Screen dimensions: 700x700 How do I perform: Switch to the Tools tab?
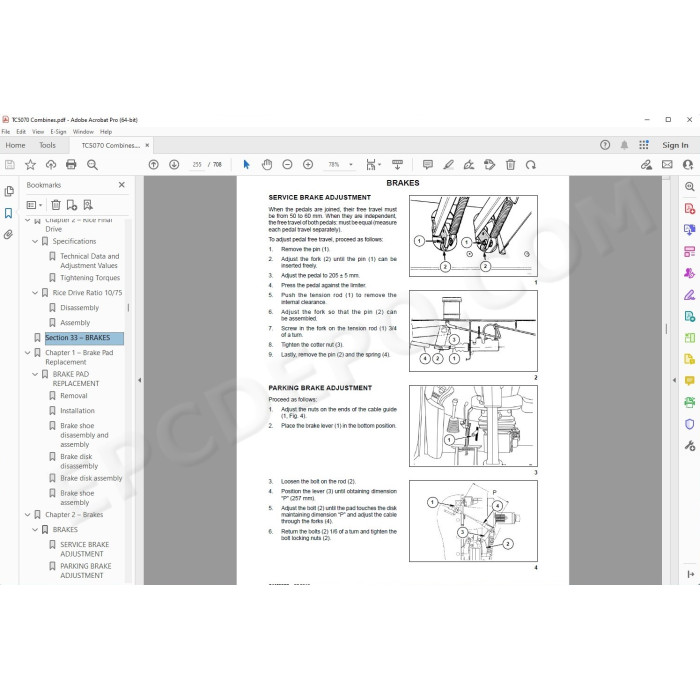[47, 145]
